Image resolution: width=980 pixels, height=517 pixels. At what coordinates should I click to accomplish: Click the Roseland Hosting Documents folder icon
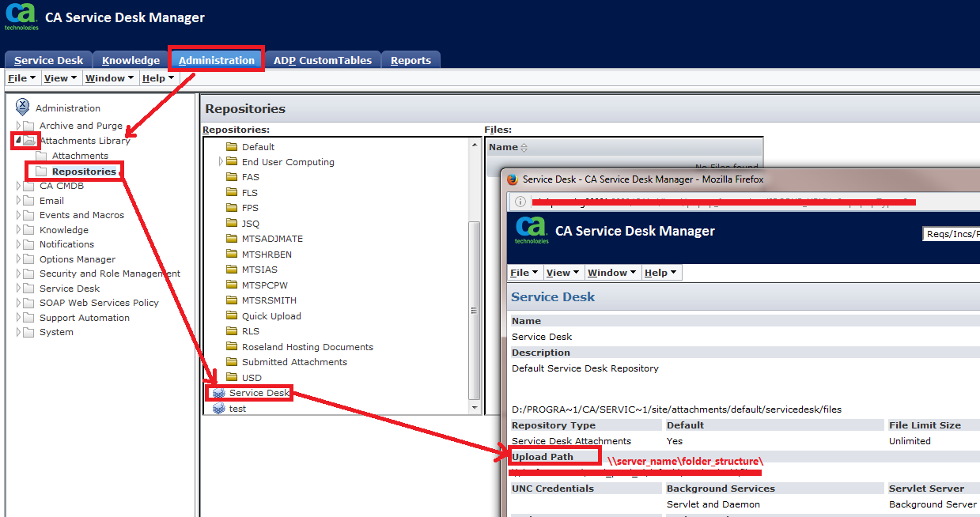232,346
